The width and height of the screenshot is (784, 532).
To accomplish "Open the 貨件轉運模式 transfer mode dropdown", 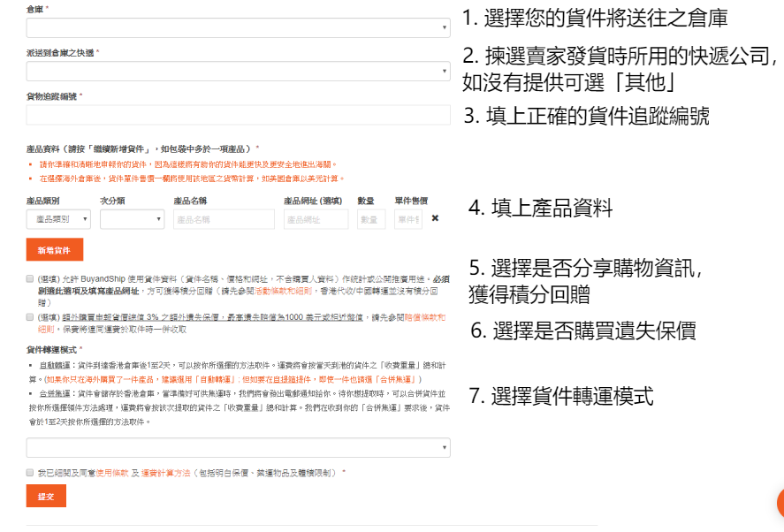I will (238, 448).
